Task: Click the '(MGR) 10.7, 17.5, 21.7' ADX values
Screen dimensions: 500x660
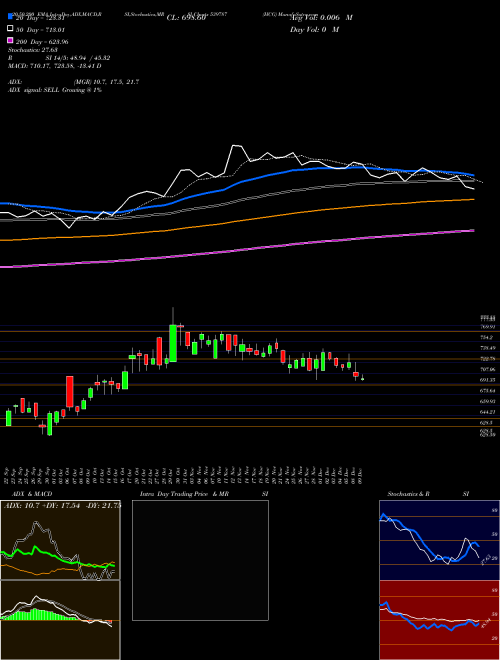Action: click(106, 82)
